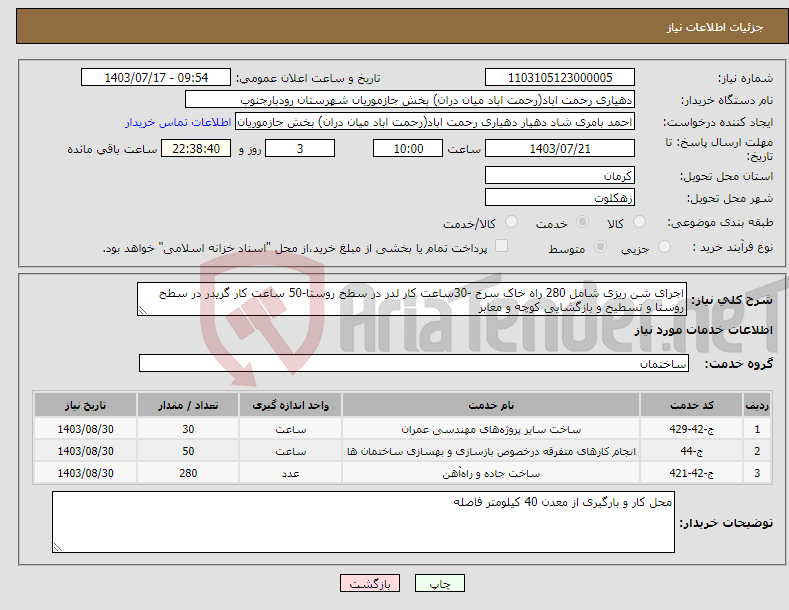Viewport: 789px width, 610px height.
Task: Click the remaining days field showing 3
Action: 300,148
